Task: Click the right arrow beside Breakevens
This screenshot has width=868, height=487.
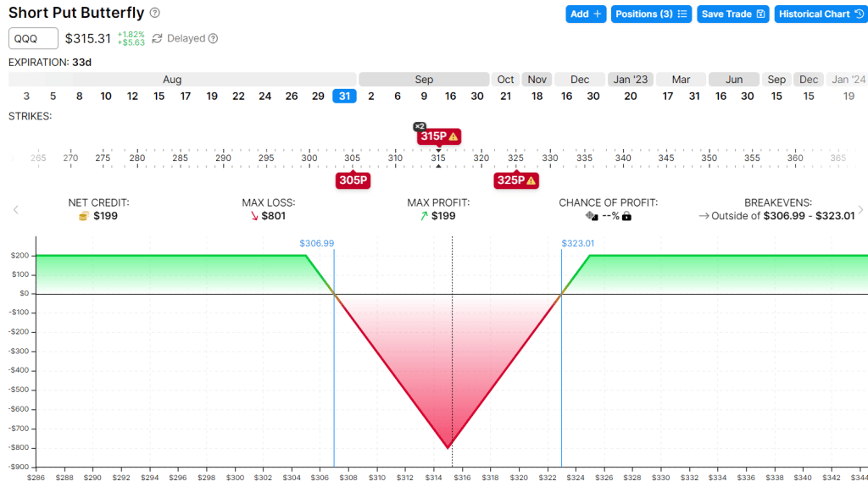Action: point(860,209)
